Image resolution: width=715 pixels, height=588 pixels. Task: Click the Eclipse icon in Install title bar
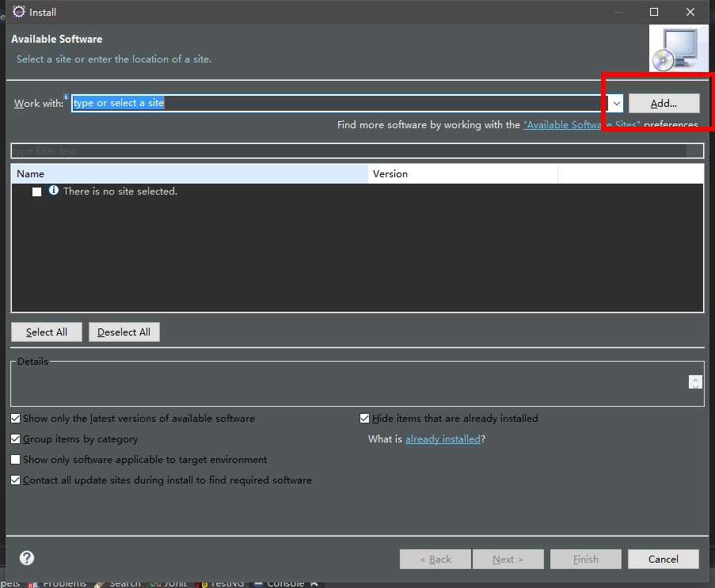[19, 12]
